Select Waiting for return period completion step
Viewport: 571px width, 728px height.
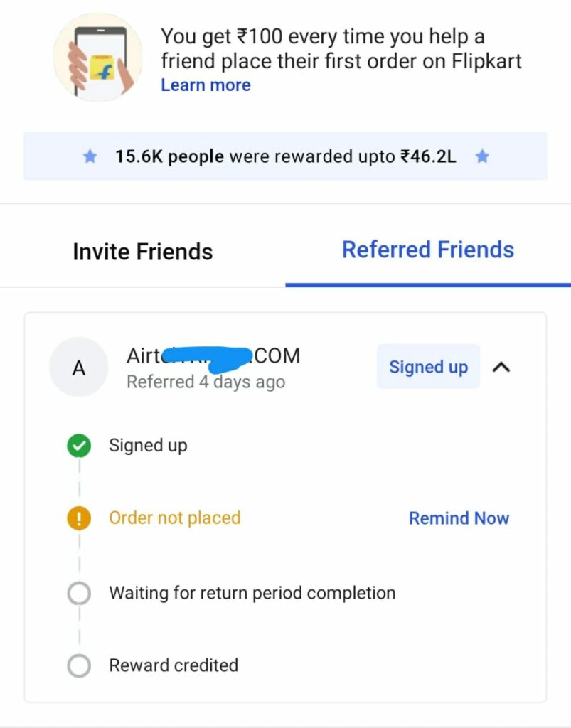(252, 593)
